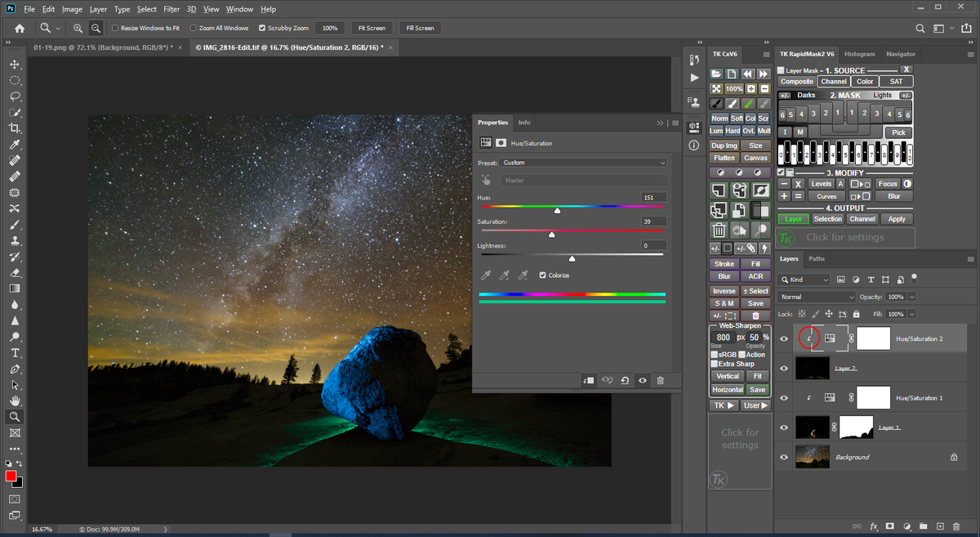Click the Hue slider handle
Image resolution: width=980 pixels, height=537 pixels.
[558, 210]
